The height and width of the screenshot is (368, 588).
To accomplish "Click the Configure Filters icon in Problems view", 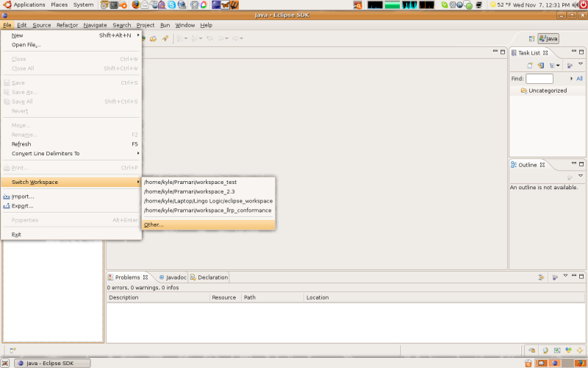I will (541, 277).
